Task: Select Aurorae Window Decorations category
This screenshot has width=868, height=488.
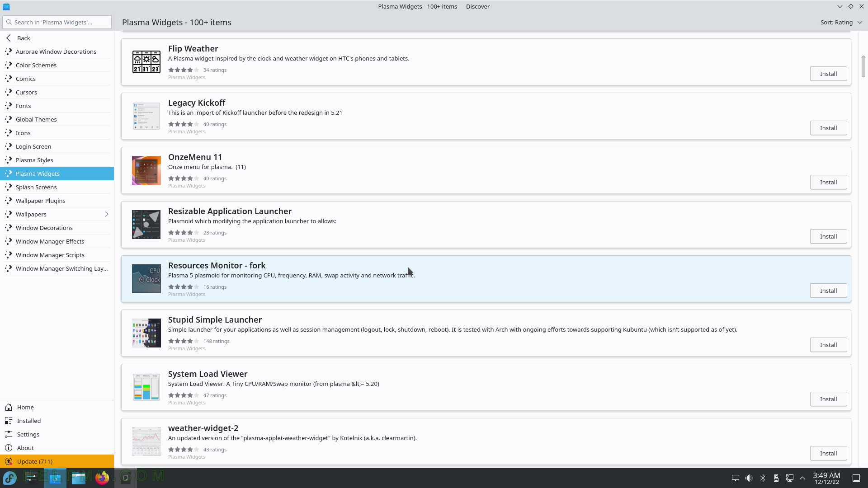Action: tap(57, 52)
